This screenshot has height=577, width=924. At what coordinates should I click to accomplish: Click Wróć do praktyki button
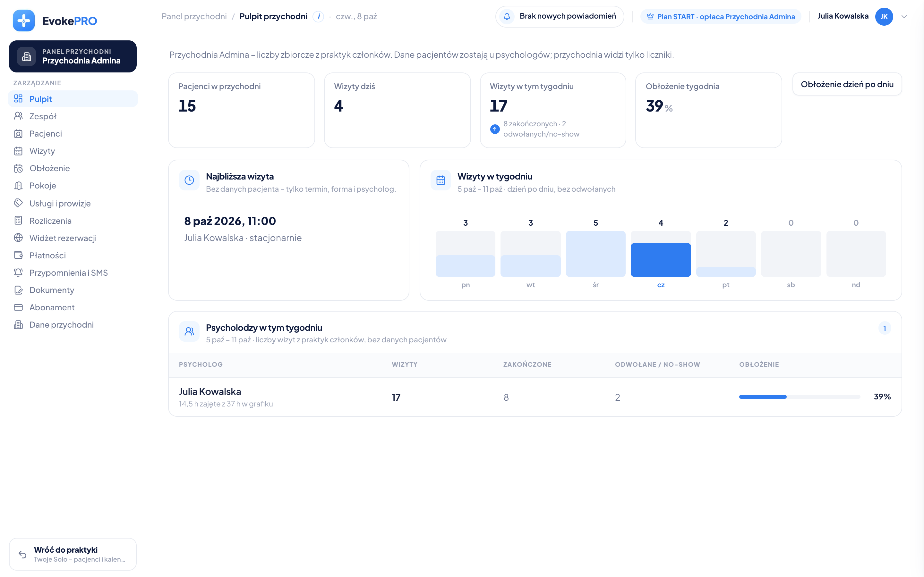pyautogui.click(x=73, y=554)
